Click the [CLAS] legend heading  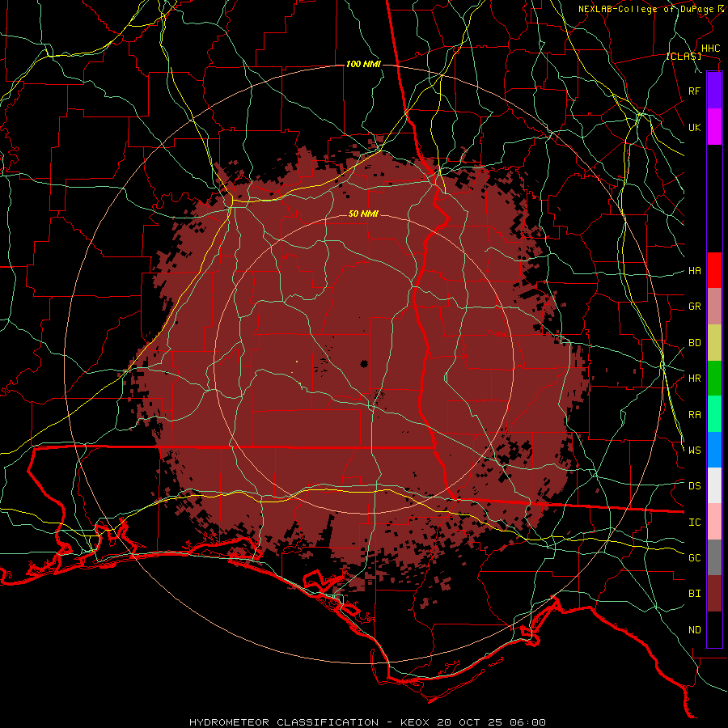tap(684, 56)
